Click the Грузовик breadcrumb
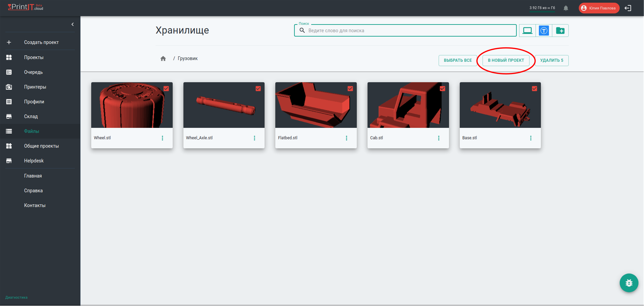This screenshot has height=306, width=644. pyautogui.click(x=188, y=59)
